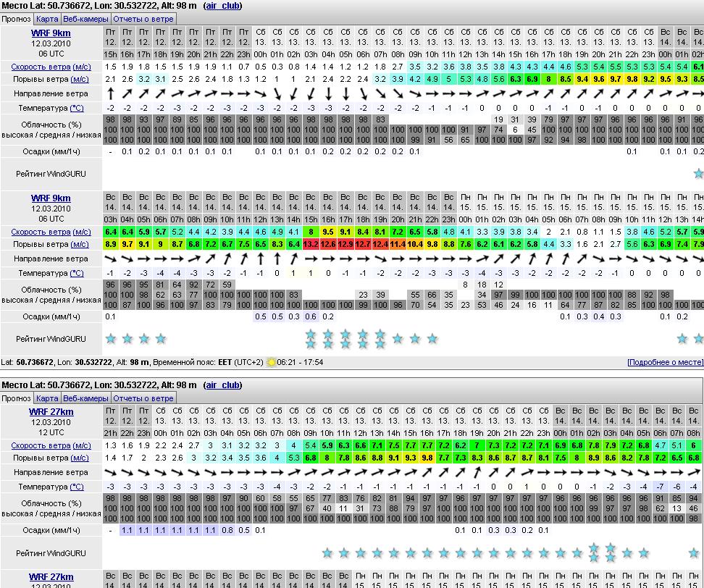Screen dimensions: 704x588
Task: Click the 0.6 precipitation cell in the second table
Action: (311, 316)
